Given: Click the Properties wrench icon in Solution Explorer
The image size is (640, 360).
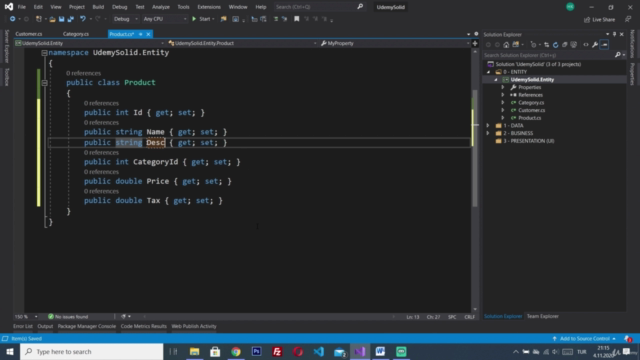Looking at the screenshot, I should (x=595, y=45).
